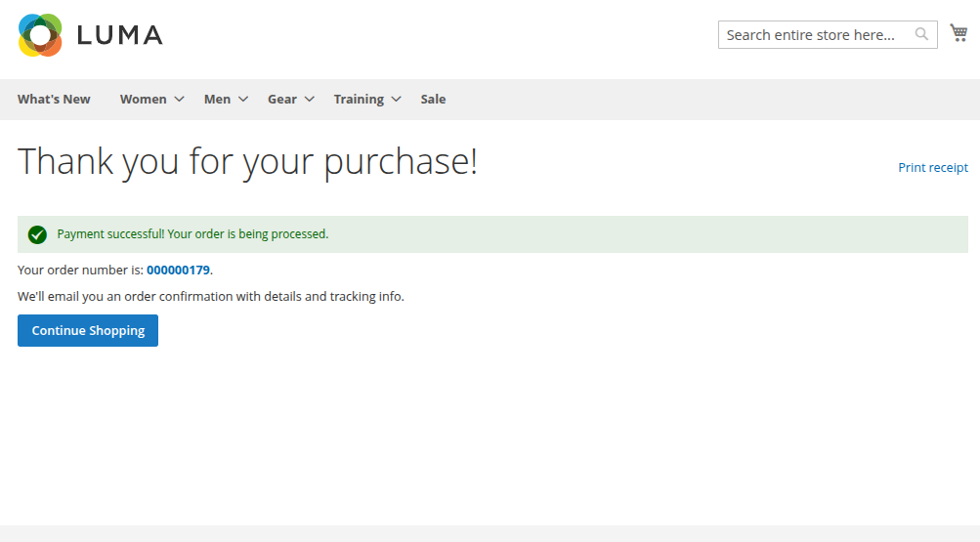Expand the Training dropdown chevron
This screenshot has height=542, width=980.
(x=397, y=100)
